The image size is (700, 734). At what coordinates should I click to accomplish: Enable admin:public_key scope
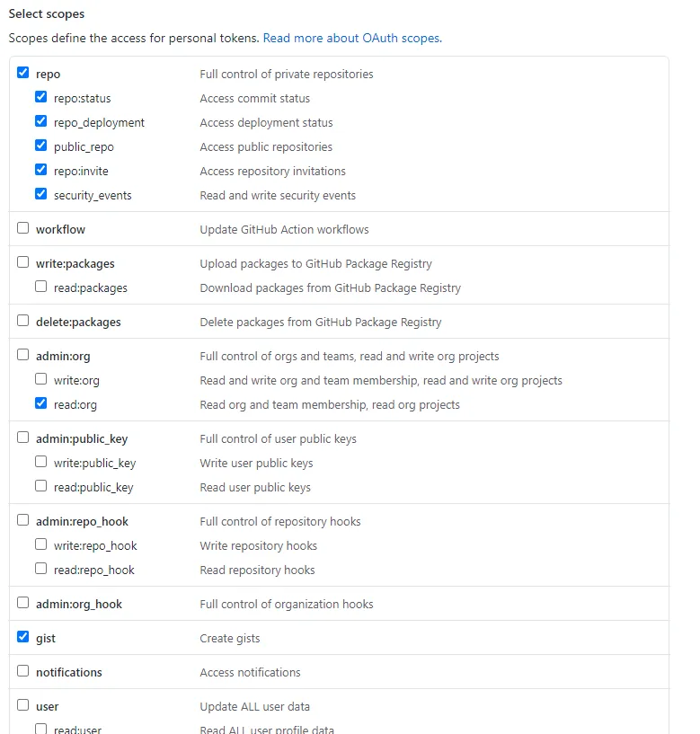point(23,438)
